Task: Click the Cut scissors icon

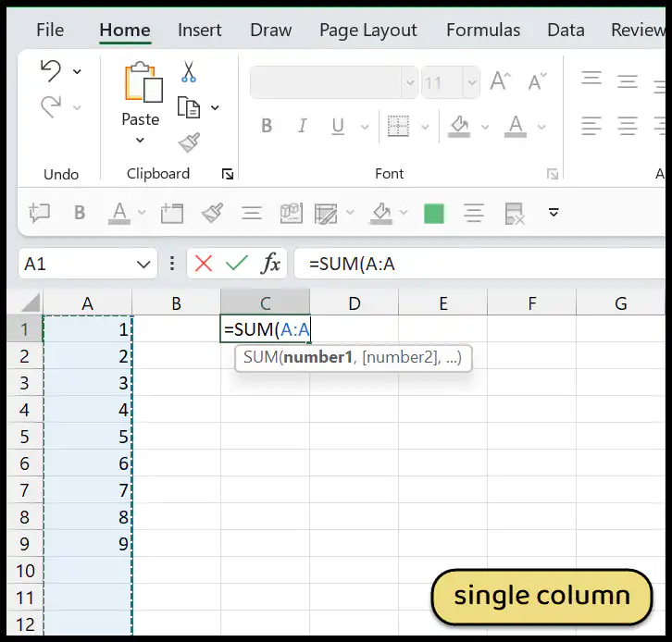Action: [x=189, y=71]
